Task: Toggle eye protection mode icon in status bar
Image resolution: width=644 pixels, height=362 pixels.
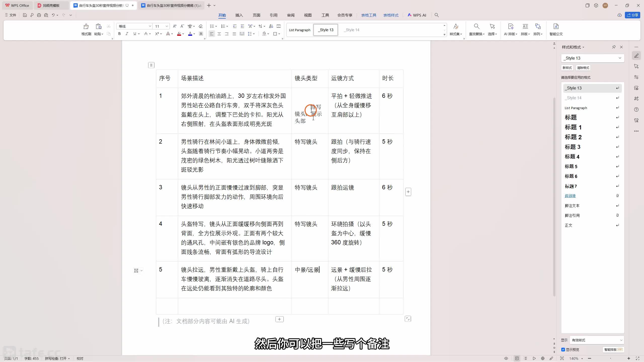Action: 506,358
